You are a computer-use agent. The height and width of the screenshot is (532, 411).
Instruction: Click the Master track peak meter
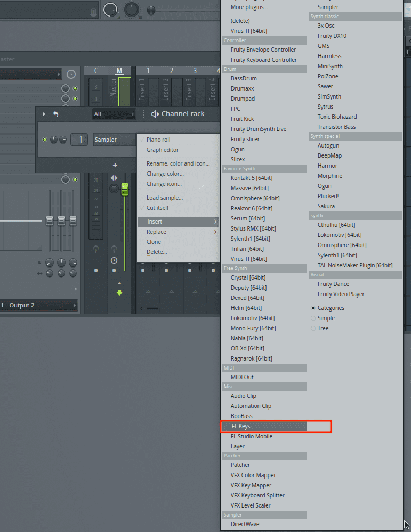click(125, 92)
